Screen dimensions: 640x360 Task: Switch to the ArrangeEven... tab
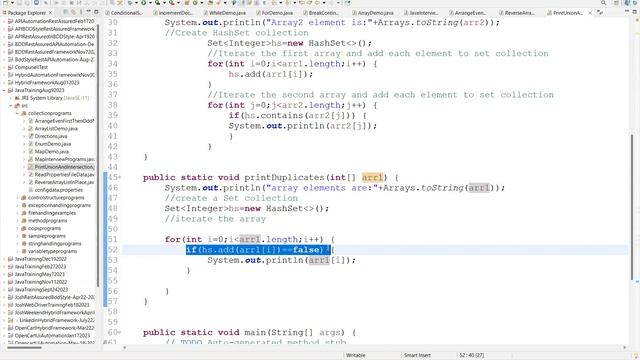[468, 13]
